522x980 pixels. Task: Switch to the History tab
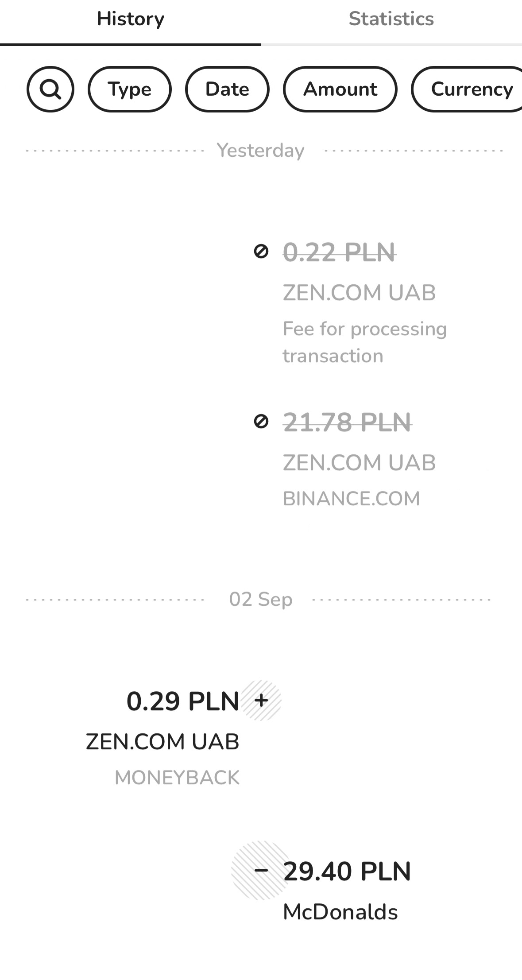(131, 19)
